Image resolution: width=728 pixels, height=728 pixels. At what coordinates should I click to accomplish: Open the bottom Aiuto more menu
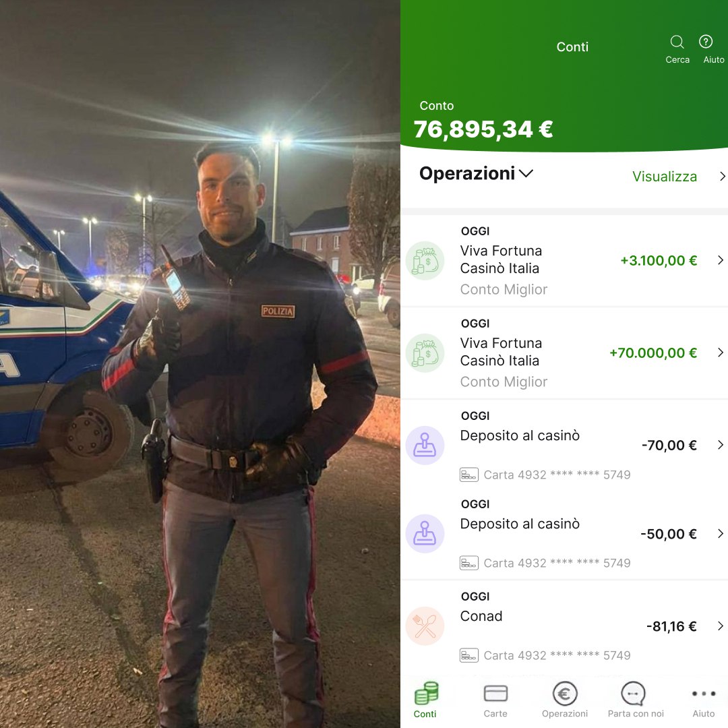[x=703, y=701]
